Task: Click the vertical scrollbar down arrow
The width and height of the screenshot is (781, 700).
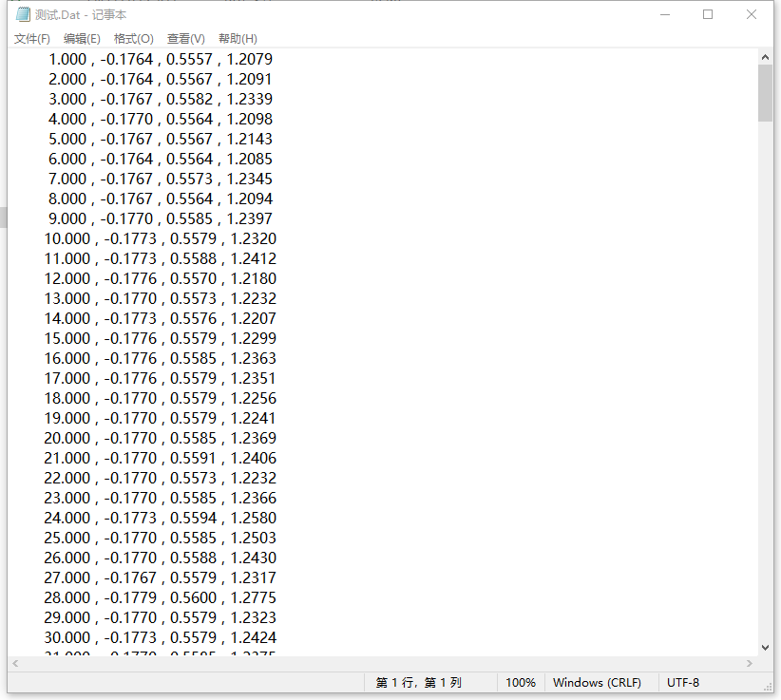Action: pyautogui.click(x=765, y=647)
